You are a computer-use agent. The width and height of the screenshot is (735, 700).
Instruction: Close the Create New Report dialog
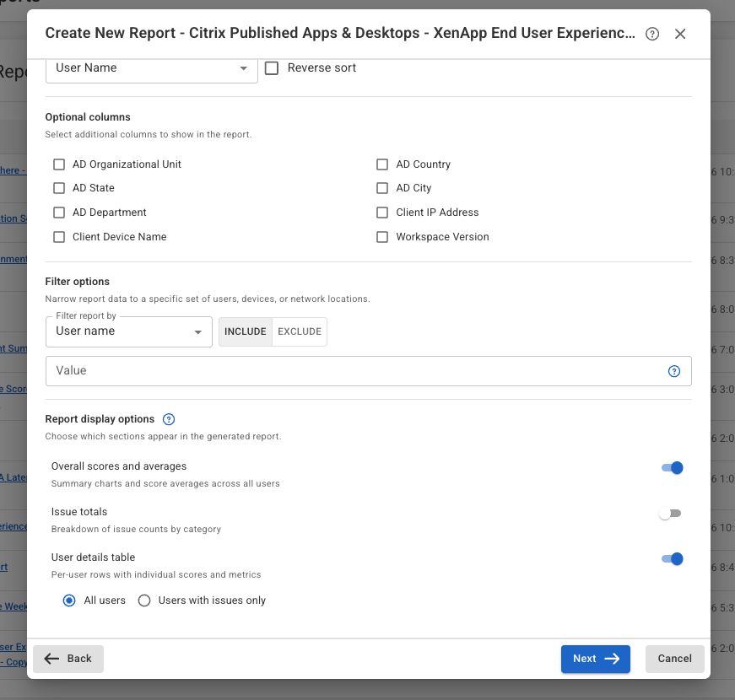(680, 34)
